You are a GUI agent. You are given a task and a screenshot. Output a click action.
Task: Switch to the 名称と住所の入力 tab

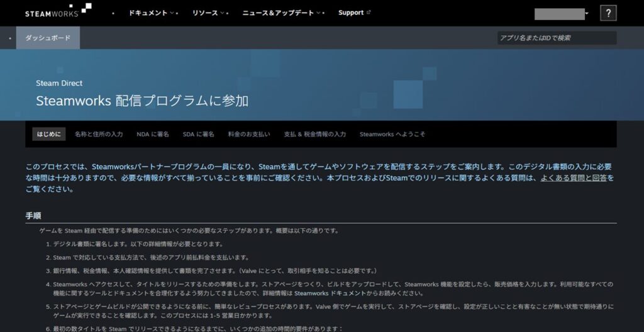click(98, 134)
